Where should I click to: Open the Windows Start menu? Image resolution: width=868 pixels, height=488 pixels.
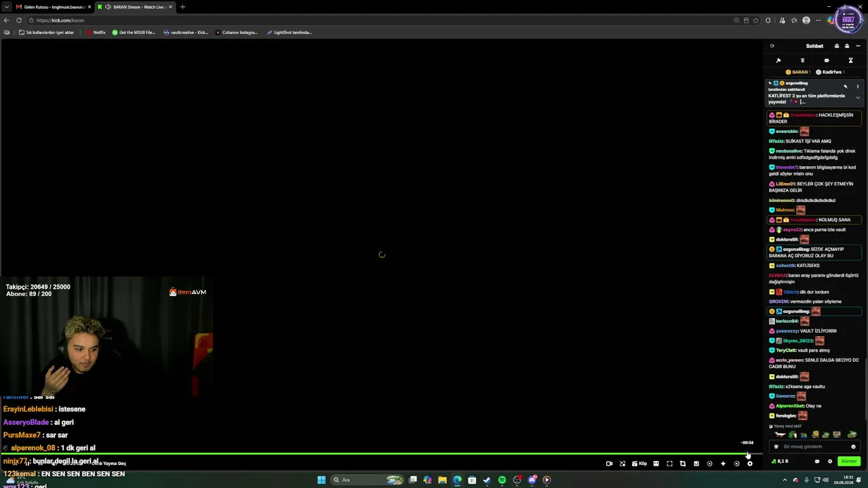pyautogui.click(x=321, y=480)
